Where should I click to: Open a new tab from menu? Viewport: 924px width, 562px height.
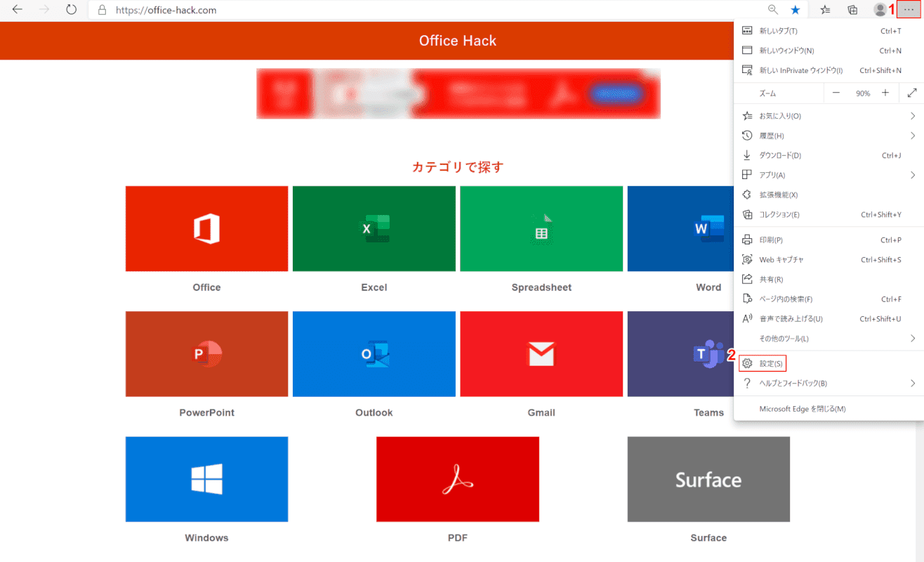829,31
